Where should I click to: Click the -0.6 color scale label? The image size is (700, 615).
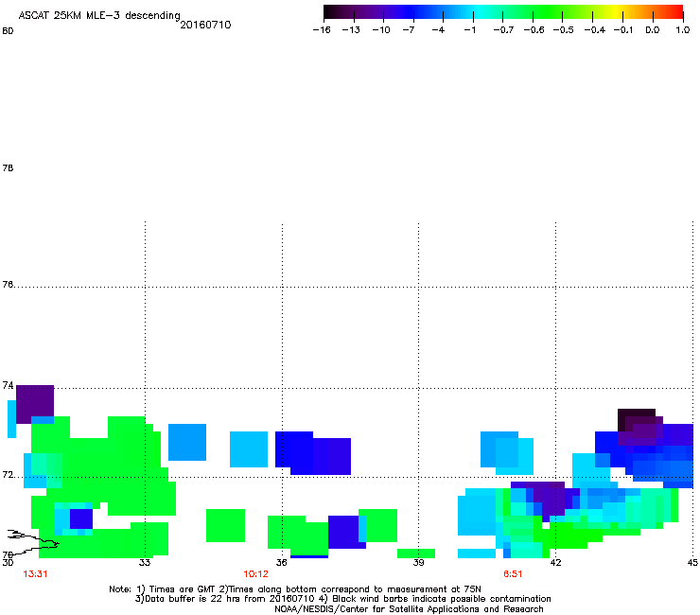pyautogui.click(x=534, y=30)
